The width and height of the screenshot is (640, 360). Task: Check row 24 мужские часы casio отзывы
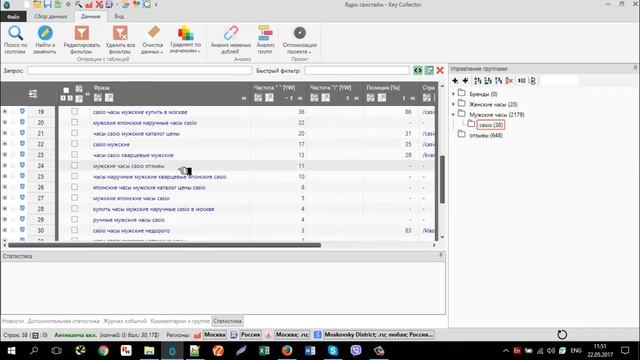click(74, 165)
